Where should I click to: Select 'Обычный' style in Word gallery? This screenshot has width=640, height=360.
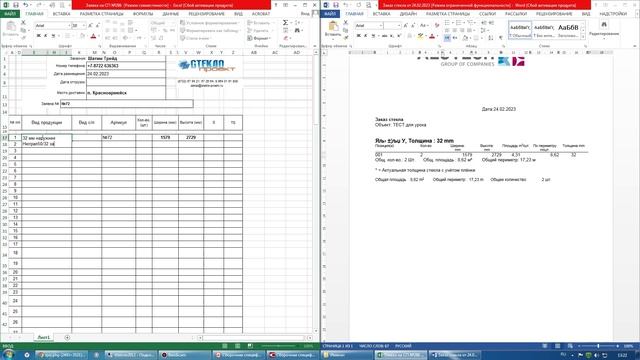pos(520,30)
